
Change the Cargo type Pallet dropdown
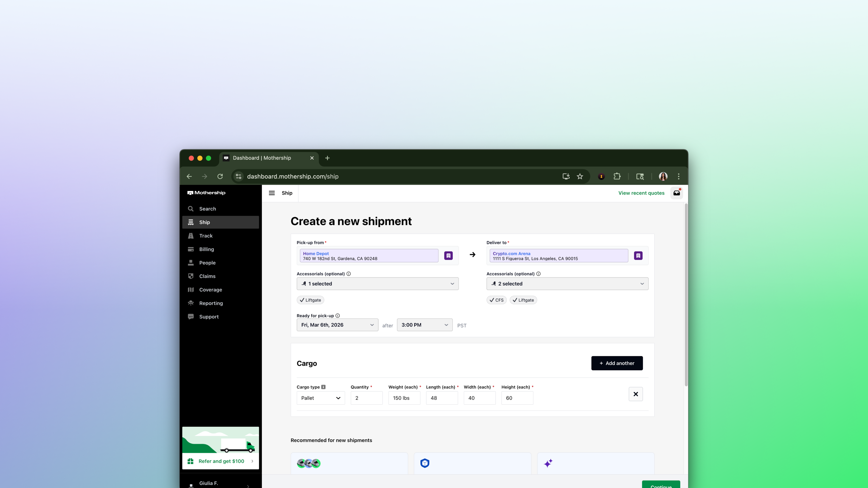click(321, 398)
